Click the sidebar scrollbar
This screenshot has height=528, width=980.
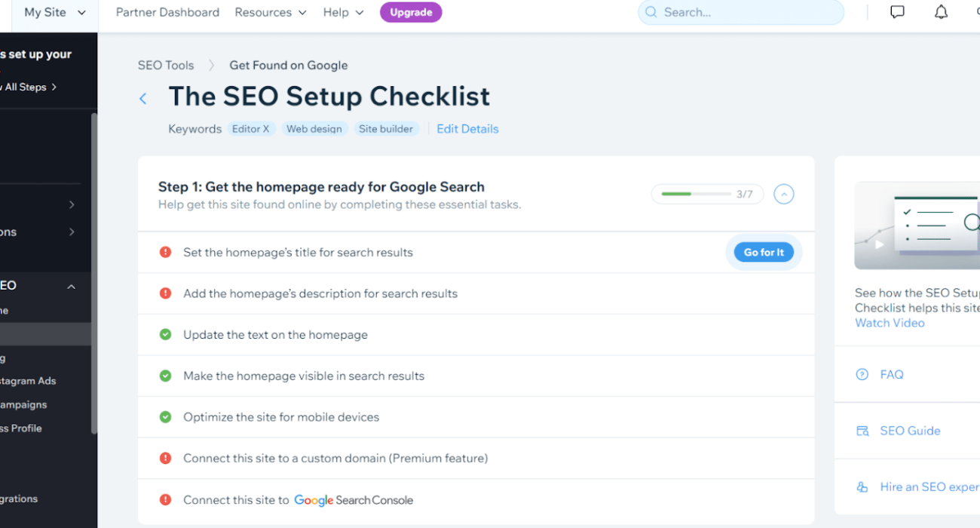(94, 273)
